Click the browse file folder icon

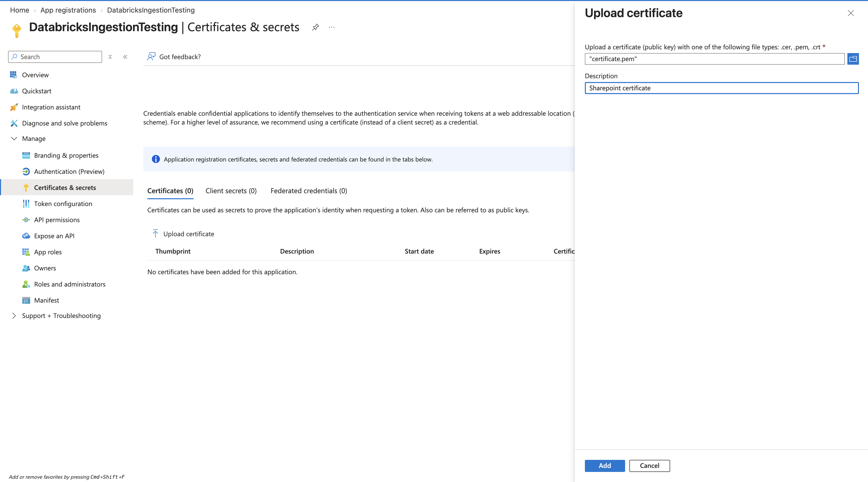(853, 59)
